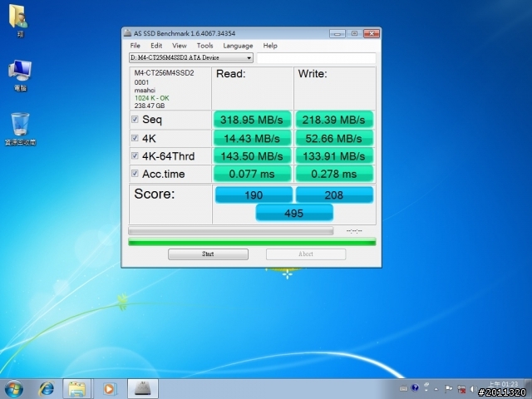The width and height of the screenshot is (532, 399).
Task: Click the blue help tray icon
Action: pos(415,388)
